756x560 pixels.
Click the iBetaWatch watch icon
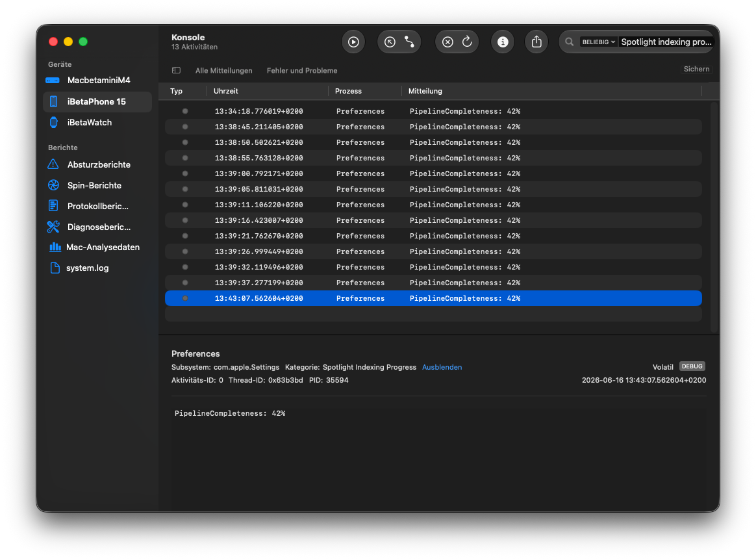tap(53, 123)
